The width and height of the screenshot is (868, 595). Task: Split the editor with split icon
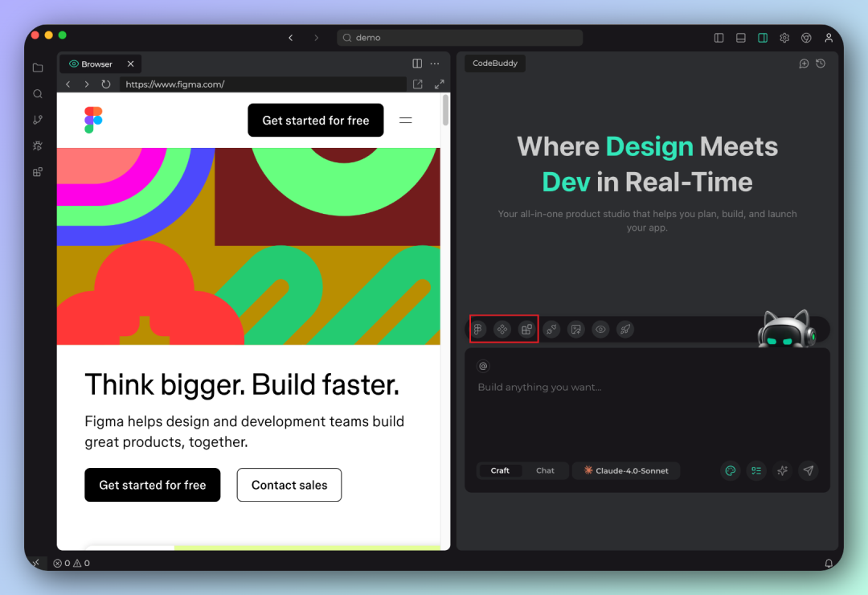coord(417,64)
